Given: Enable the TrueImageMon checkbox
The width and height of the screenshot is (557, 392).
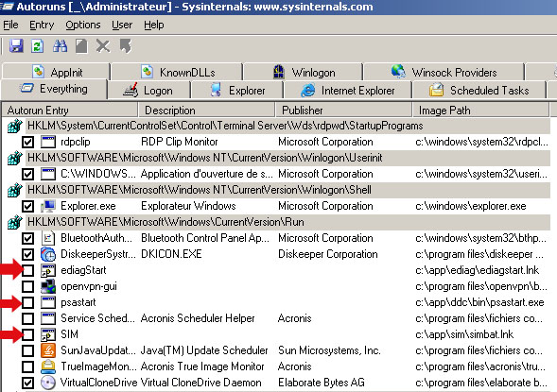Looking at the screenshot, I should click(x=27, y=366).
